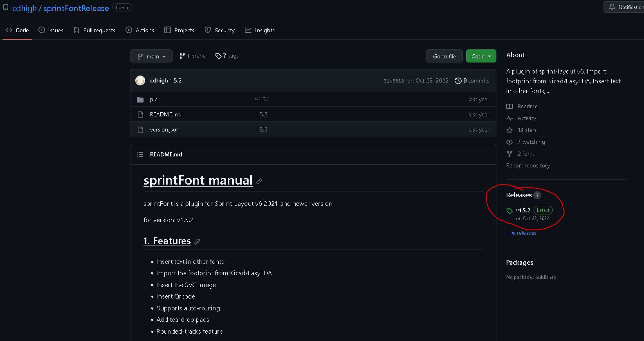This screenshot has width=644, height=341.
Task: Switch to the Issues tab
Action: [x=51, y=30]
